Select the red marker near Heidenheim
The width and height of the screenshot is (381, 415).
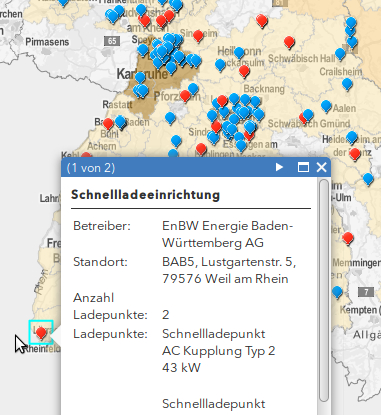point(355,153)
